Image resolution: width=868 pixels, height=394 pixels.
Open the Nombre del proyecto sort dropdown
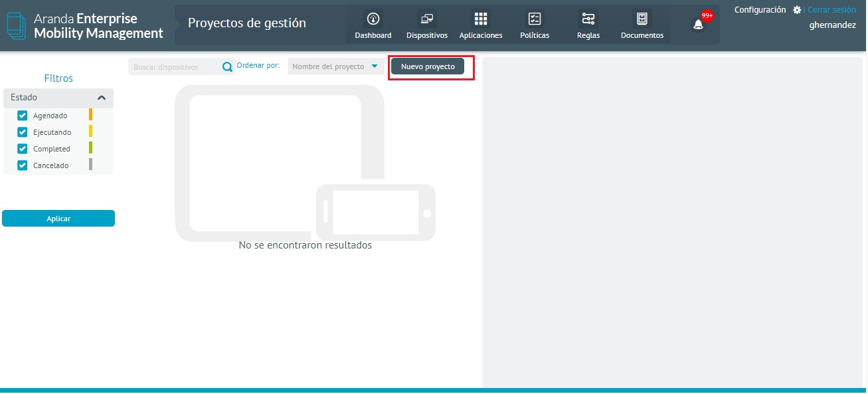click(x=336, y=66)
